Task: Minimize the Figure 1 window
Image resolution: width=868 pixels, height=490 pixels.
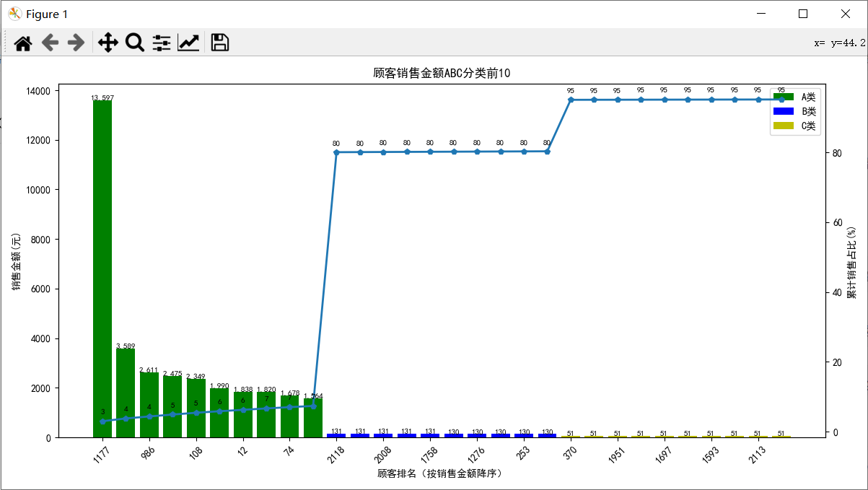Action: 760,14
